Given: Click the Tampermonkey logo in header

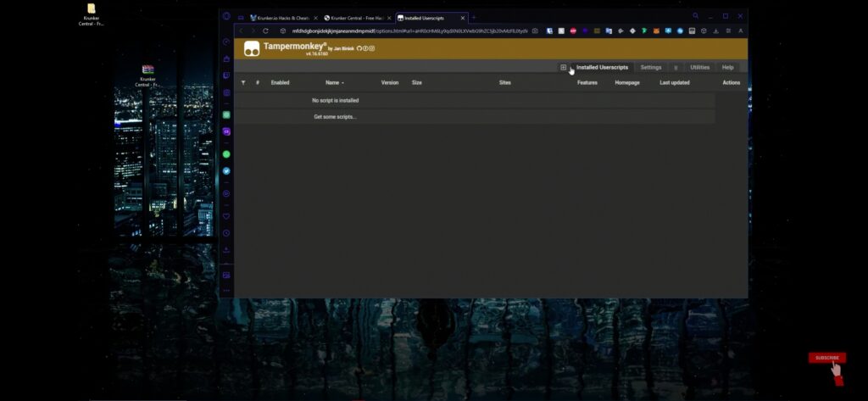Looking at the screenshot, I should point(252,48).
